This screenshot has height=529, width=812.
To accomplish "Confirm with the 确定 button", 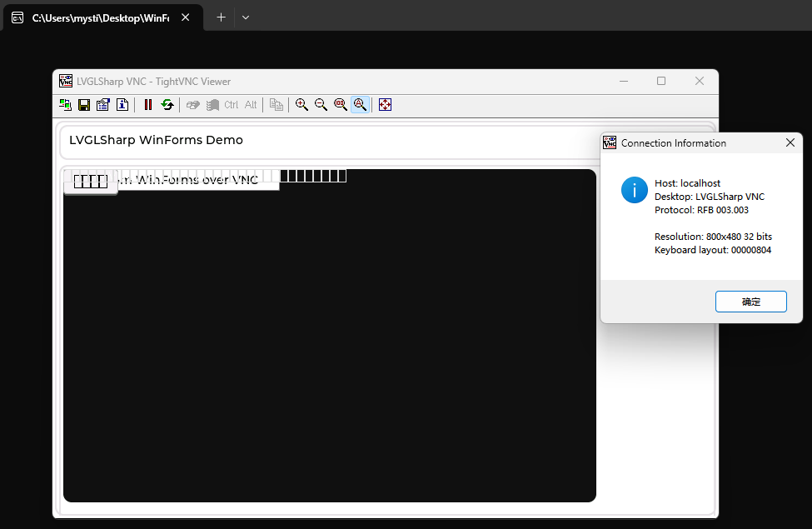I will pyautogui.click(x=750, y=302).
